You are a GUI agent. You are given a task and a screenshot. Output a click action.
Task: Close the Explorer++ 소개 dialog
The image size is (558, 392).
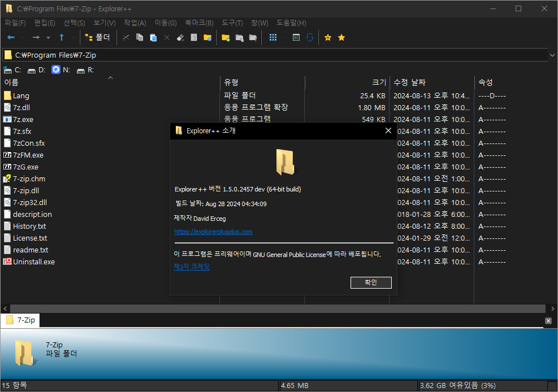tap(388, 131)
